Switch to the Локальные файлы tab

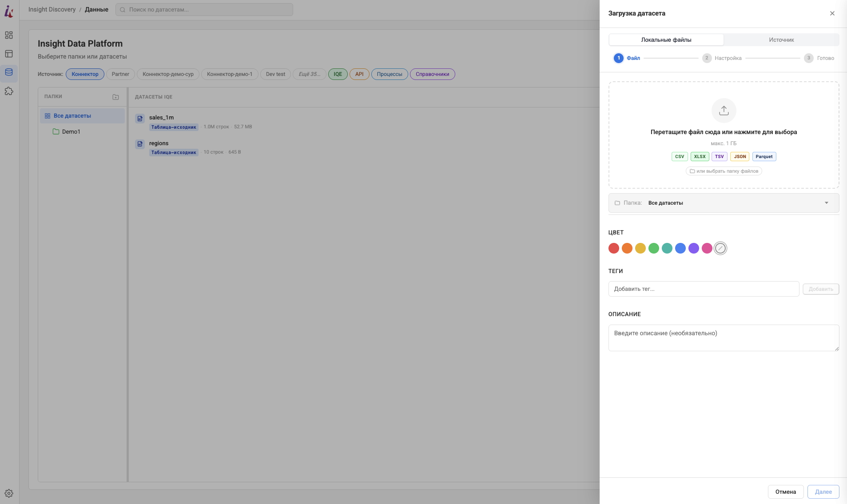click(666, 40)
